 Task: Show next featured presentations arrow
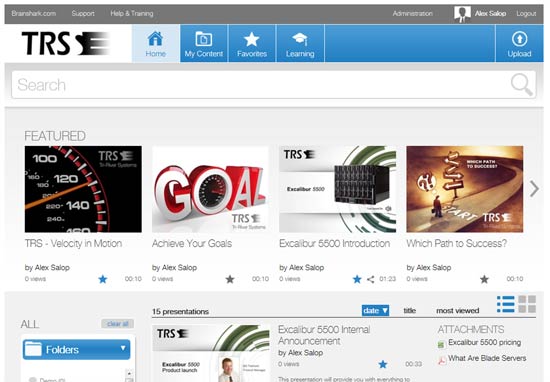534,189
